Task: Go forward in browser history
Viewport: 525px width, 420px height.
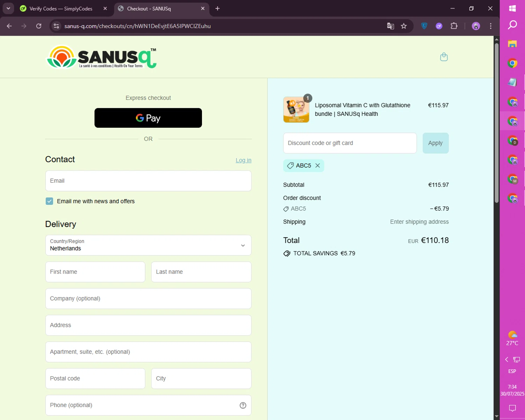Action: point(24,26)
